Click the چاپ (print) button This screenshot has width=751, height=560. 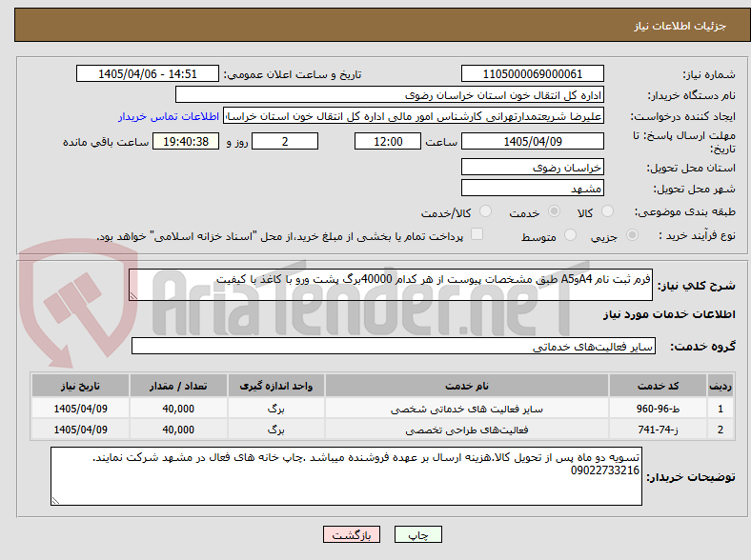pyautogui.click(x=417, y=534)
